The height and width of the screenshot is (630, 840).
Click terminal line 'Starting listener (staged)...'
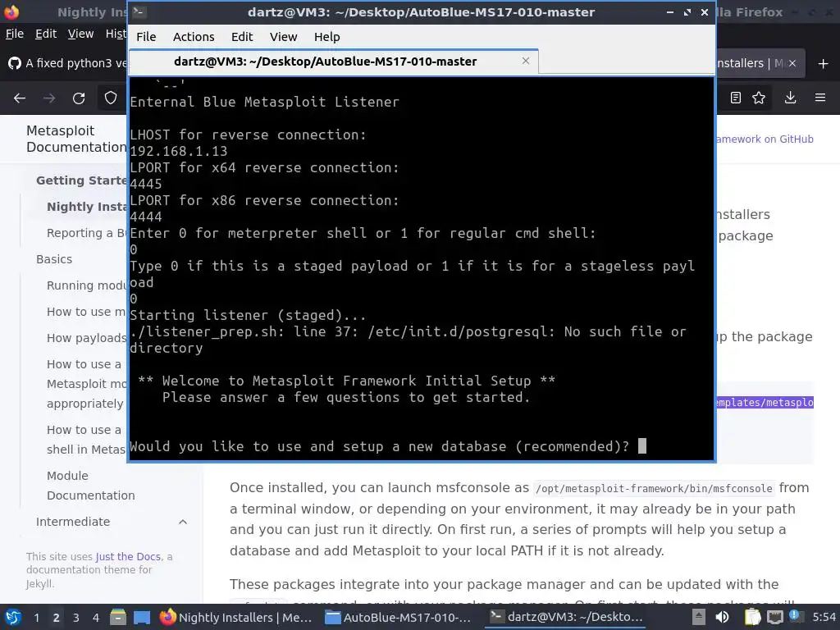[248, 315]
